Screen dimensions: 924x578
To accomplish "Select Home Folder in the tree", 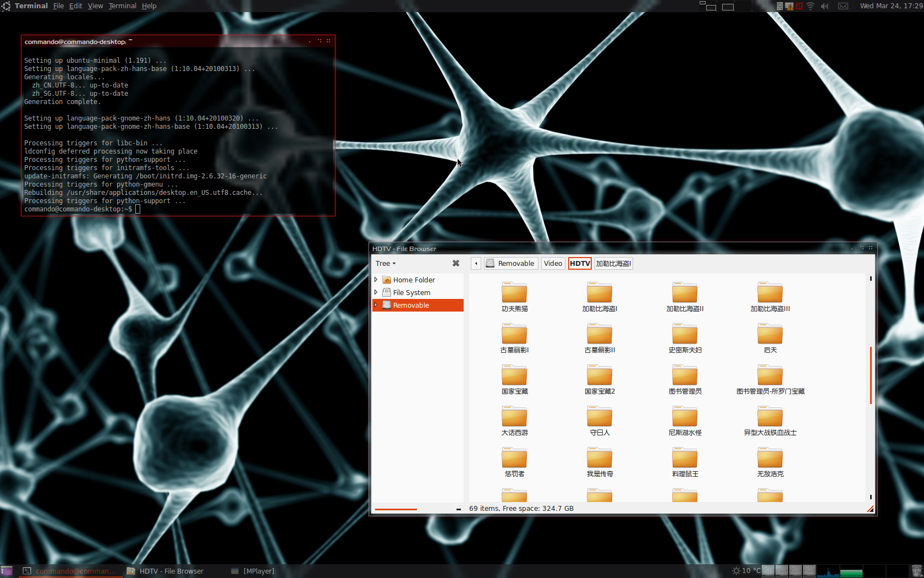I will click(414, 280).
